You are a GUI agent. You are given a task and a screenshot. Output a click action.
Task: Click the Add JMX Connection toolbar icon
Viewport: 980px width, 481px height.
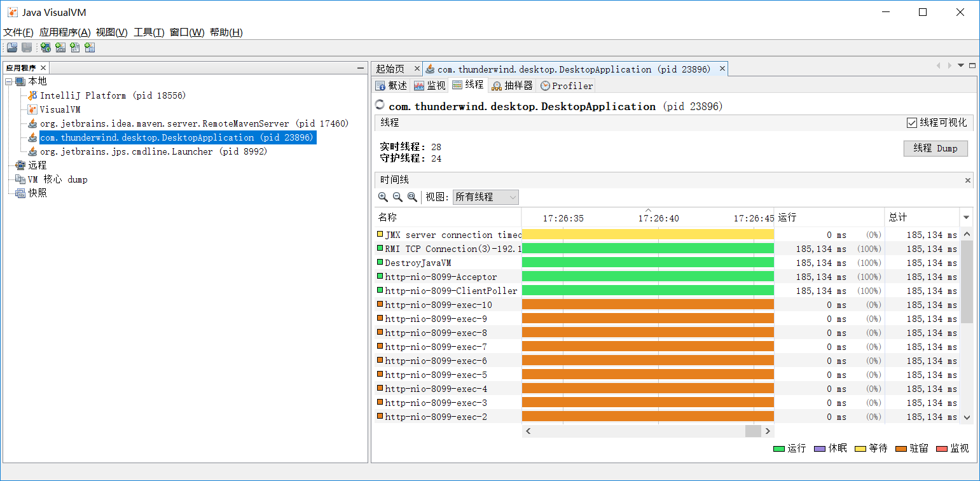60,48
